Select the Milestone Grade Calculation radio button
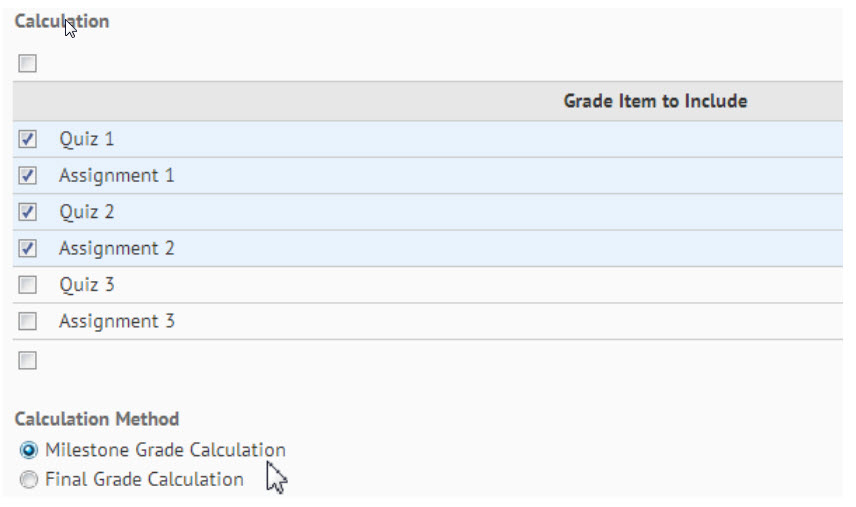856x507 pixels. [x=28, y=450]
